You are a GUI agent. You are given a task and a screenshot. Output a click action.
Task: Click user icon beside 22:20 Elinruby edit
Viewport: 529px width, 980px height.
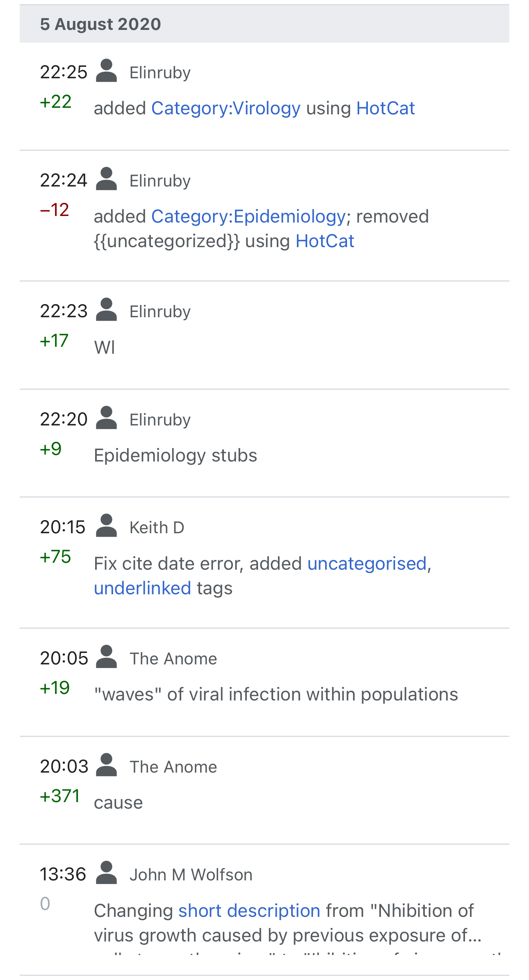[107, 418]
